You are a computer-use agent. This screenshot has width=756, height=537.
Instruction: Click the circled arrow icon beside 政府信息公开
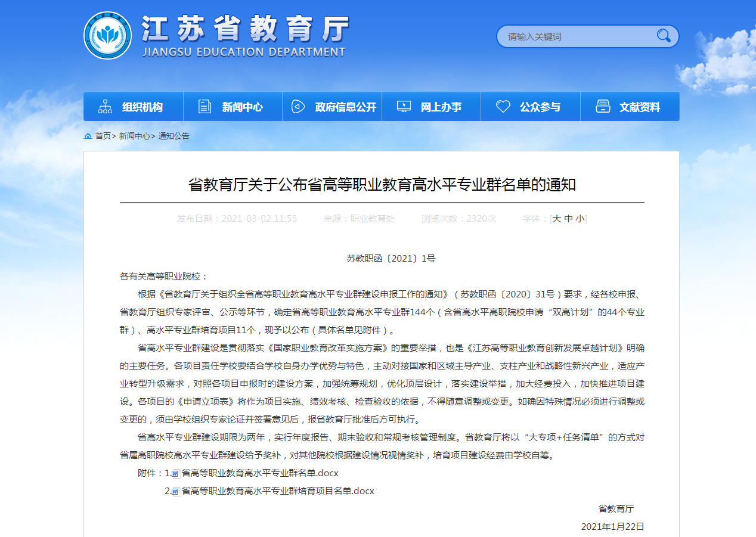coord(297,105)
